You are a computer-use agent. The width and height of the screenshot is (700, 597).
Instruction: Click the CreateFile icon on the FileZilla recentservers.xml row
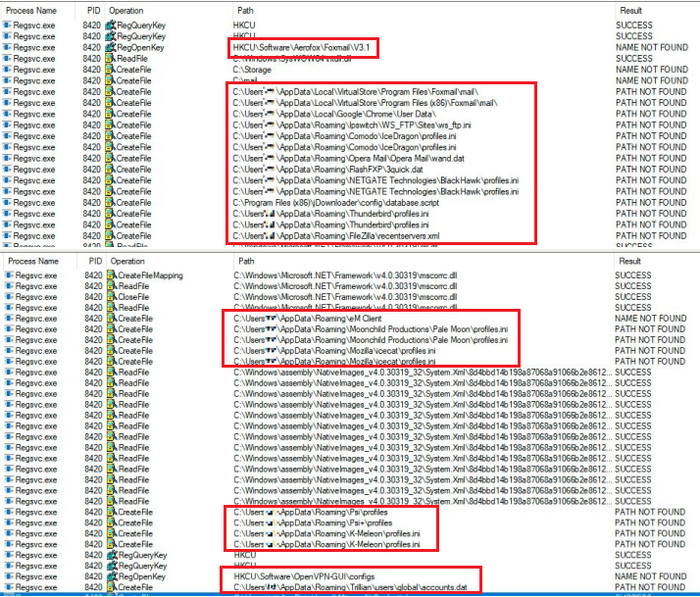[x=110, y=236]
